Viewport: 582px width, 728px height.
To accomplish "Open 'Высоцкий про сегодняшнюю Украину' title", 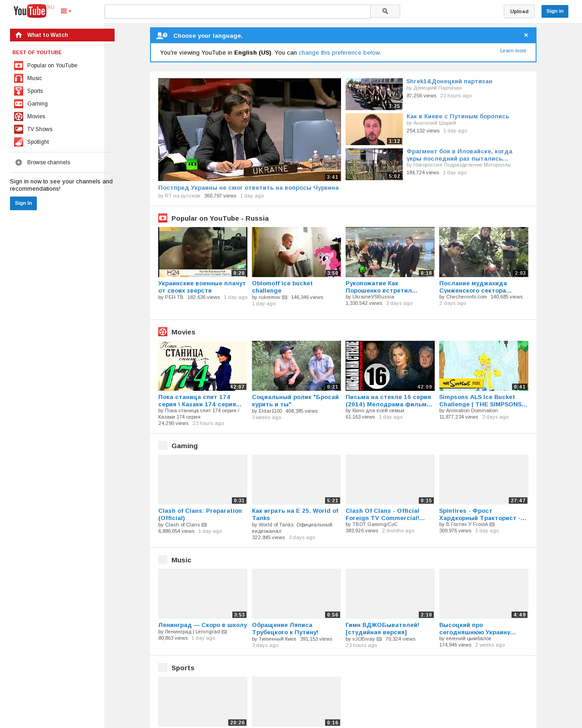I will point(477,629).
